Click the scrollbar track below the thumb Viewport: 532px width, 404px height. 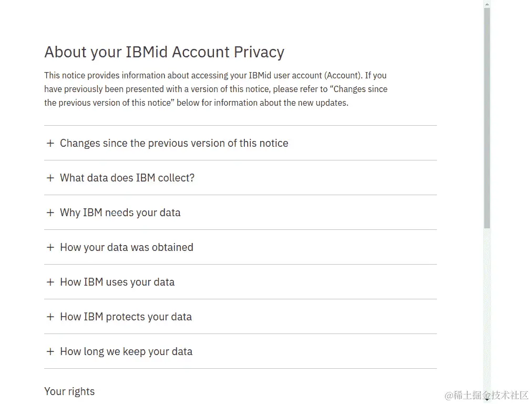(486, 316)
